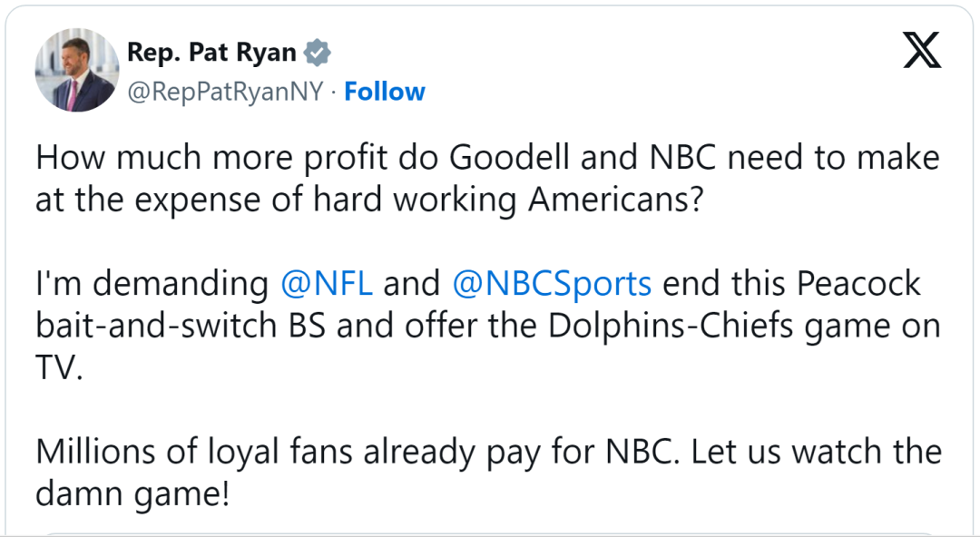Open Rep. Pat Ryan's profile photo

pyautogui.click(x=76, y=70)
